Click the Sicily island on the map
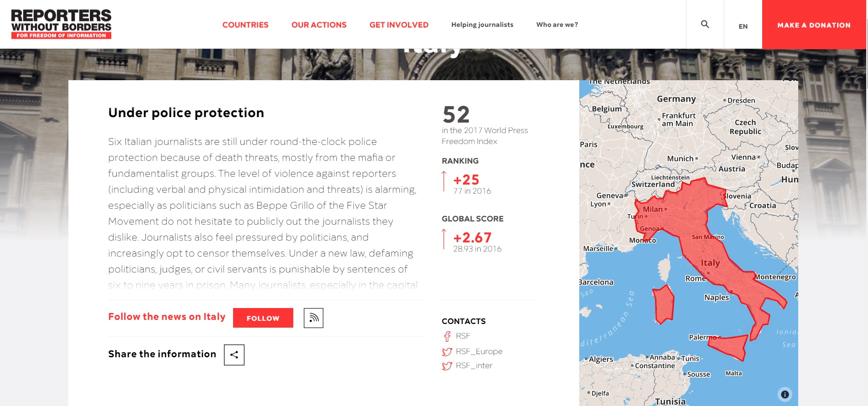The height and width of the screenshot is (406, 868). [x=730, y=347]
